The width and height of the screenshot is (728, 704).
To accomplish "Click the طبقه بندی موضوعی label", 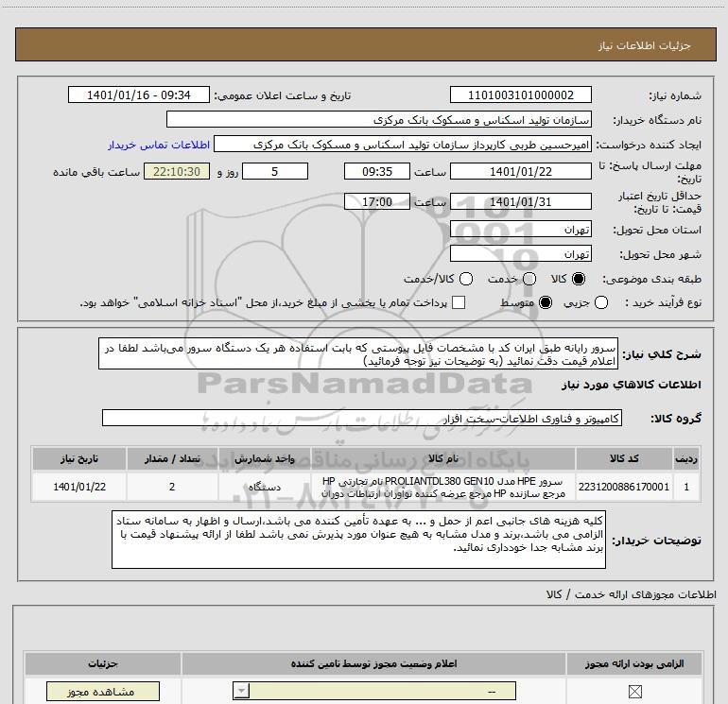I will (651, 279).
